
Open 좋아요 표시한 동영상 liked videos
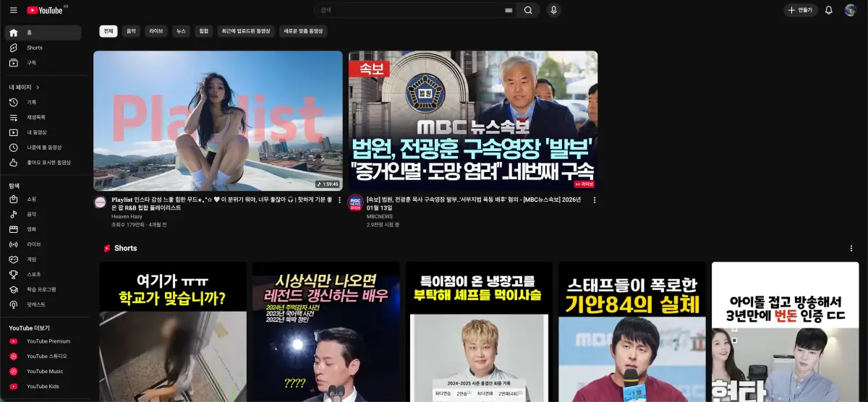(49, 163)
